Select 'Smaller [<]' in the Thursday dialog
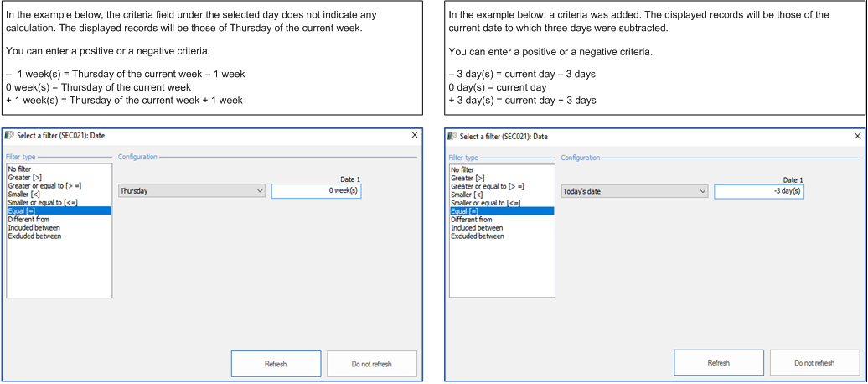 (59, 195)
